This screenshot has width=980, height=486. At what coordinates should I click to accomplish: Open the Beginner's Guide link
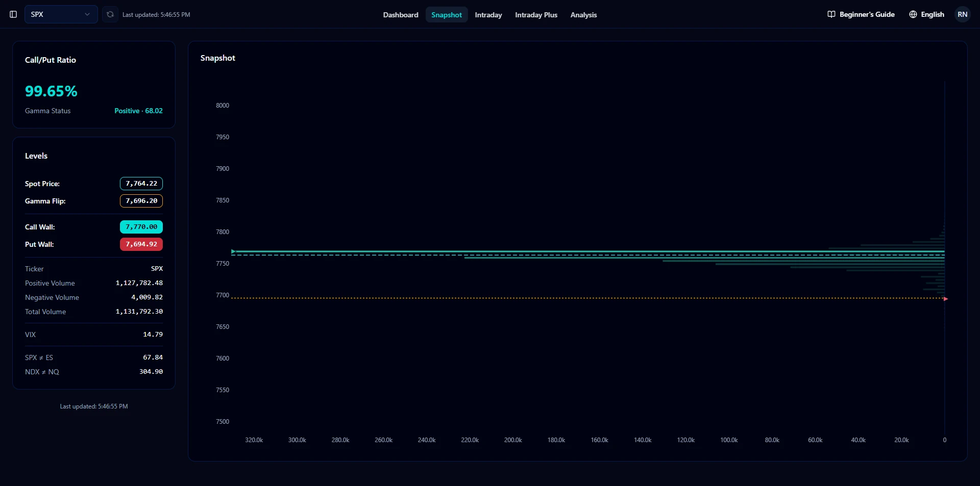[x=861, y=14]
